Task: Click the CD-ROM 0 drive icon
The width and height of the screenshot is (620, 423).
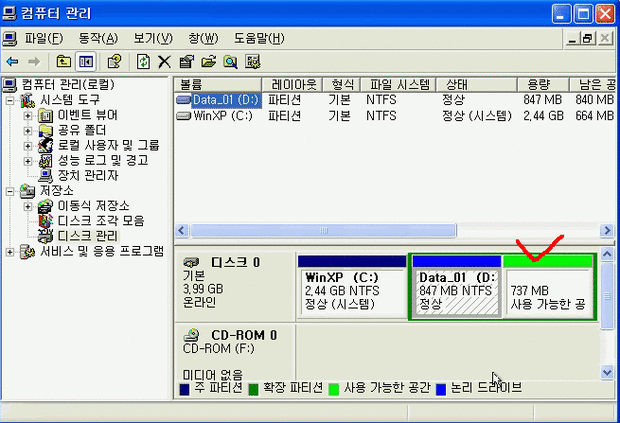Action: pyautogui.click(x=192, y=335)
